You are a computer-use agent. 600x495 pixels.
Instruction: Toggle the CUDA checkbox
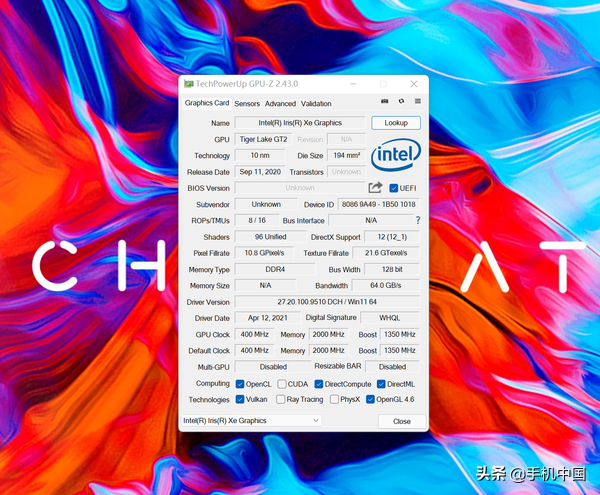click(282, 384)
